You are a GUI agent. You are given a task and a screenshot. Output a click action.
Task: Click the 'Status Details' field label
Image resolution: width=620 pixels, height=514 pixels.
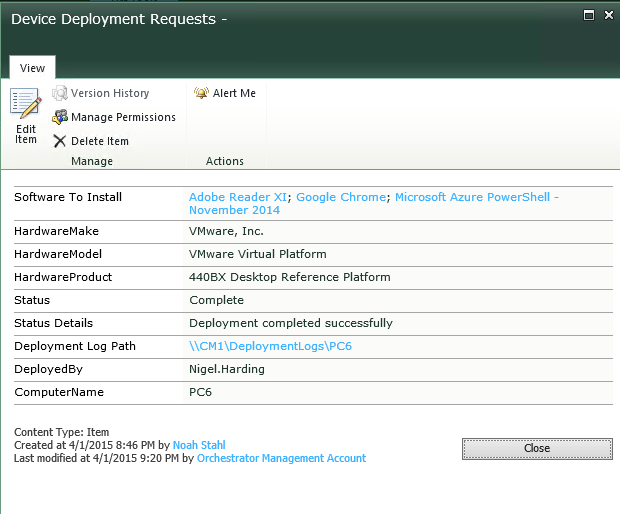click(x=53, y=323)
